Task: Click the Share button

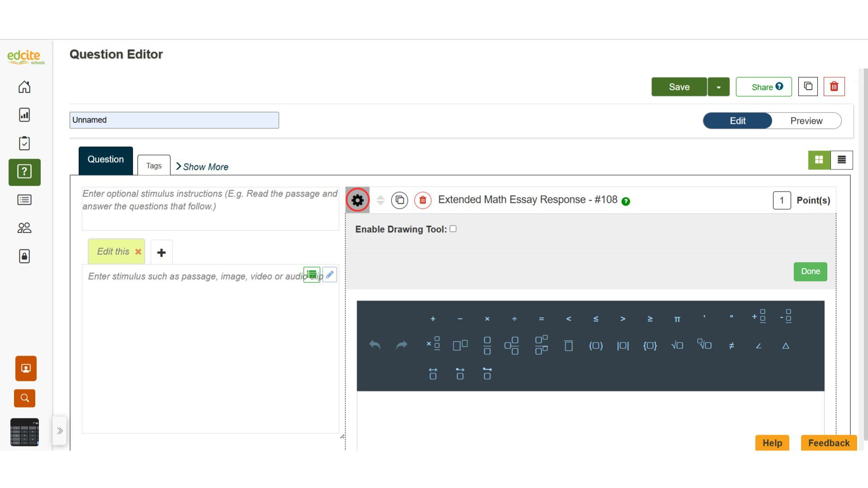Action: tap(763, 87)
